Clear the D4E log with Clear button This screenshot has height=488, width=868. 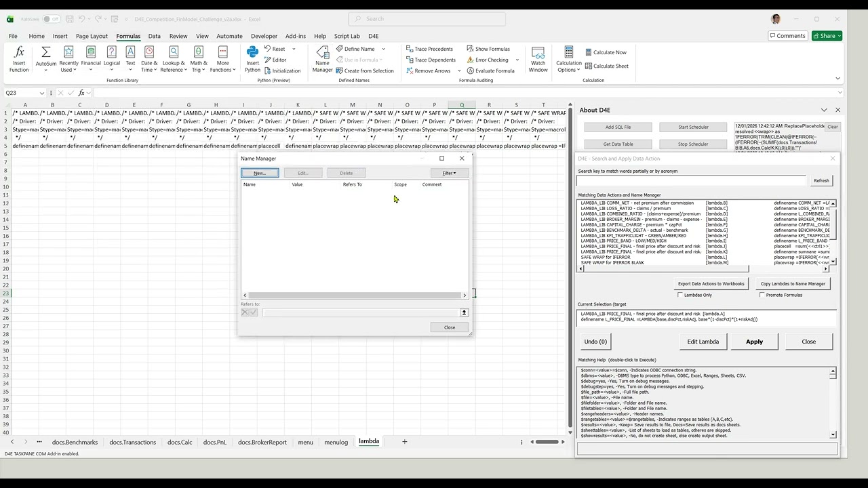pos(832,127)
